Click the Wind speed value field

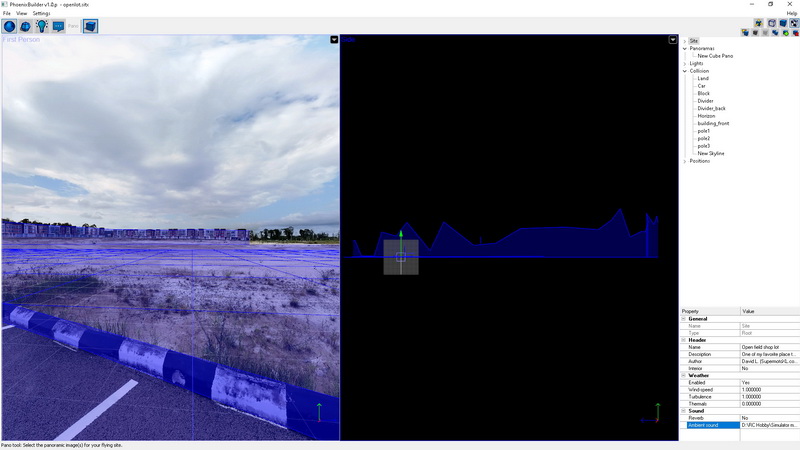(x=769, y=390)
